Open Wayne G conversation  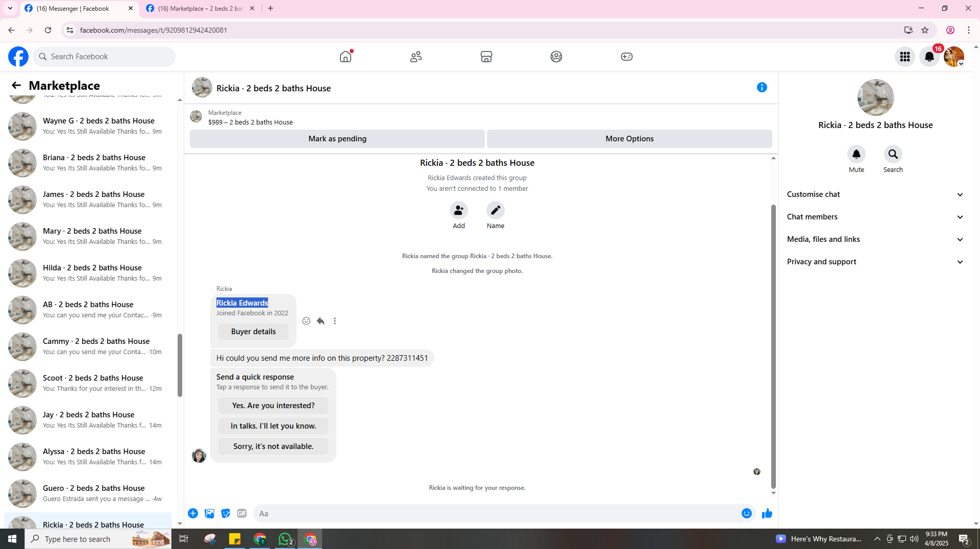click(88, 126)
